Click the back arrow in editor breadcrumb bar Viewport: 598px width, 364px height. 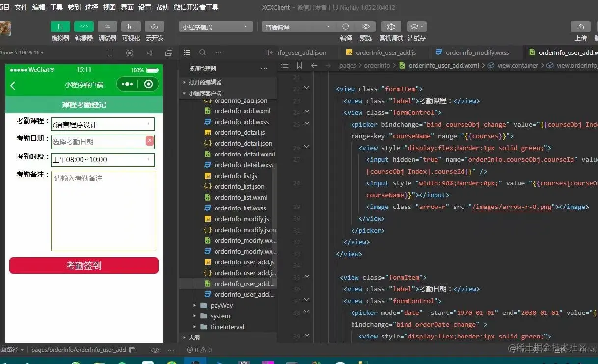coord(314,65)
